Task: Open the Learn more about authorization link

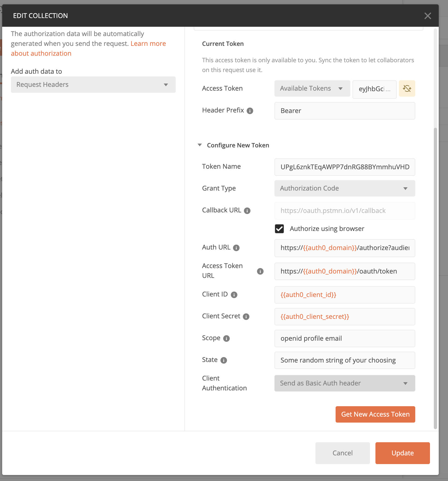Action: [x=148, y=44]
